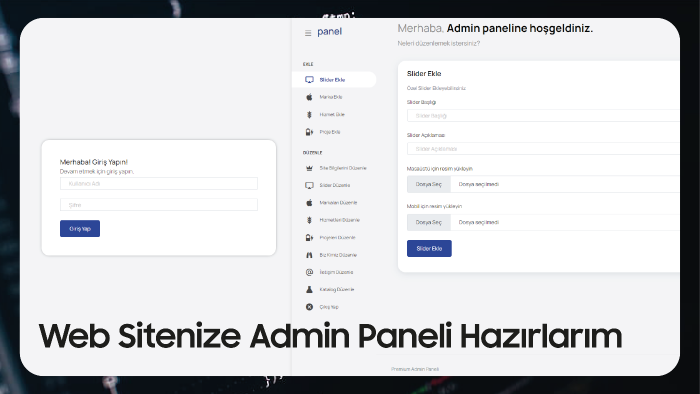700x394 pixels.
Task: Click the circled X icon for Çıkış Yap
Action: (x=309, y=307)
